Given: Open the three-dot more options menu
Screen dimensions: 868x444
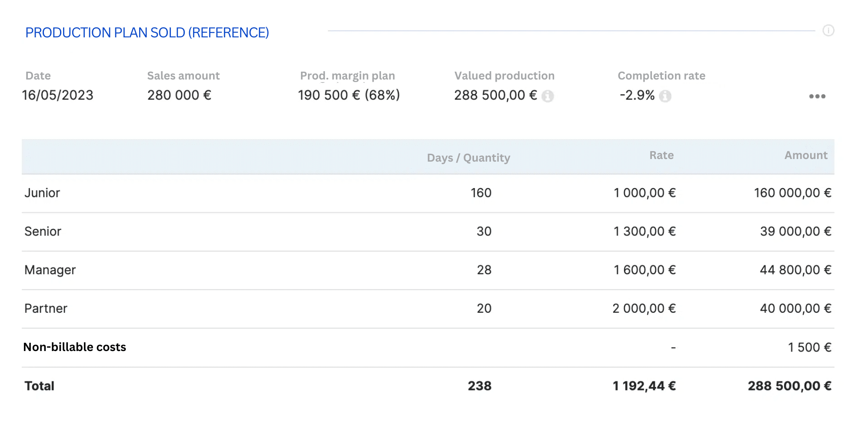Looking at the screenshot, I should point(817,96).
